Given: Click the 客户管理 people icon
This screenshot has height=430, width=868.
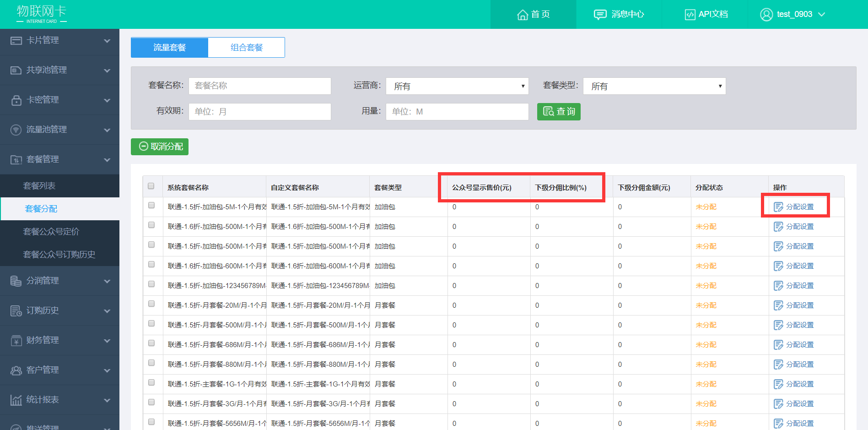Looking at the screenshot, I should (16, 370).
